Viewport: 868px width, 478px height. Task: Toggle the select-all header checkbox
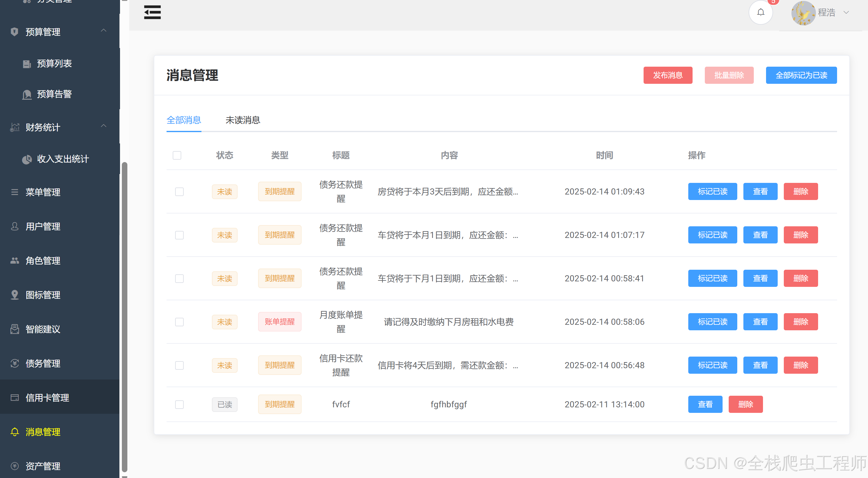click(177, 156)
